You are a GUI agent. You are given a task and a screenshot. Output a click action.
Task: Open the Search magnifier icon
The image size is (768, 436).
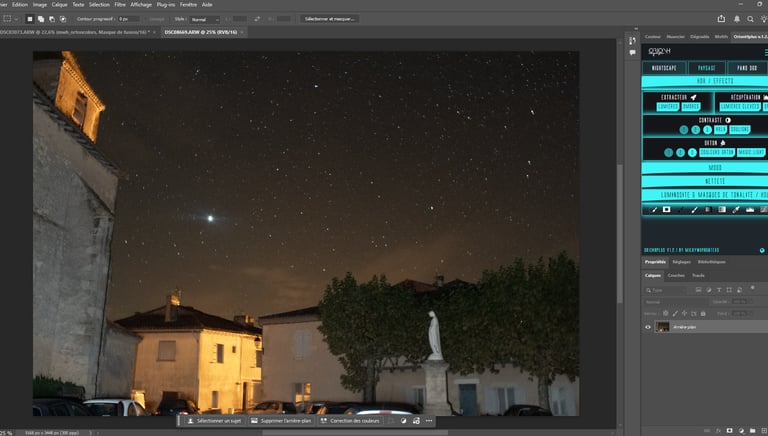pos(750,19)
